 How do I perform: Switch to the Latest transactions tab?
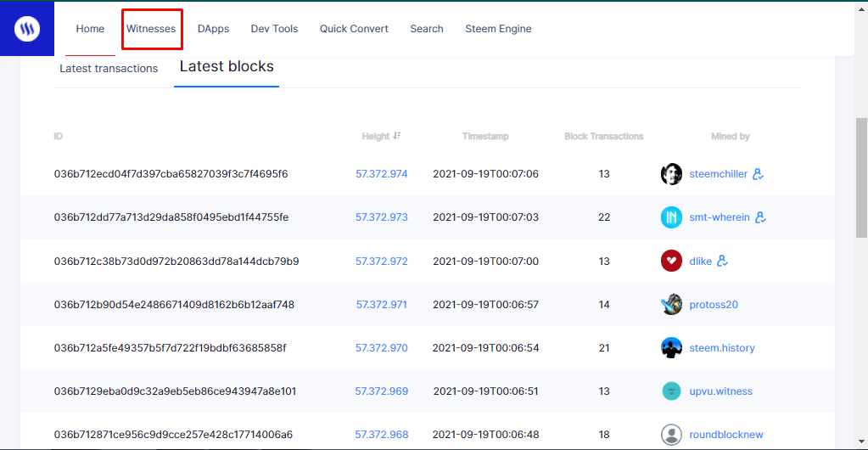[109, 69]
